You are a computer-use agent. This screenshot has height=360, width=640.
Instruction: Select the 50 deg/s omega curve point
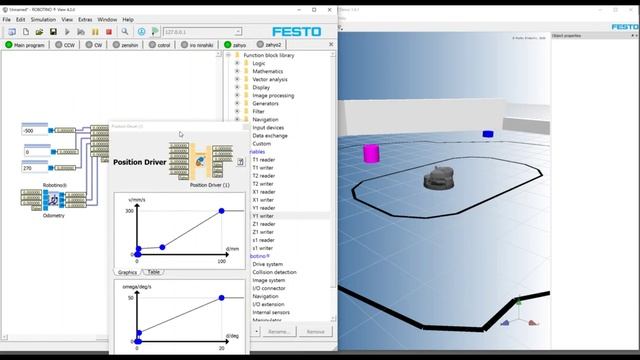coord(221,298)
